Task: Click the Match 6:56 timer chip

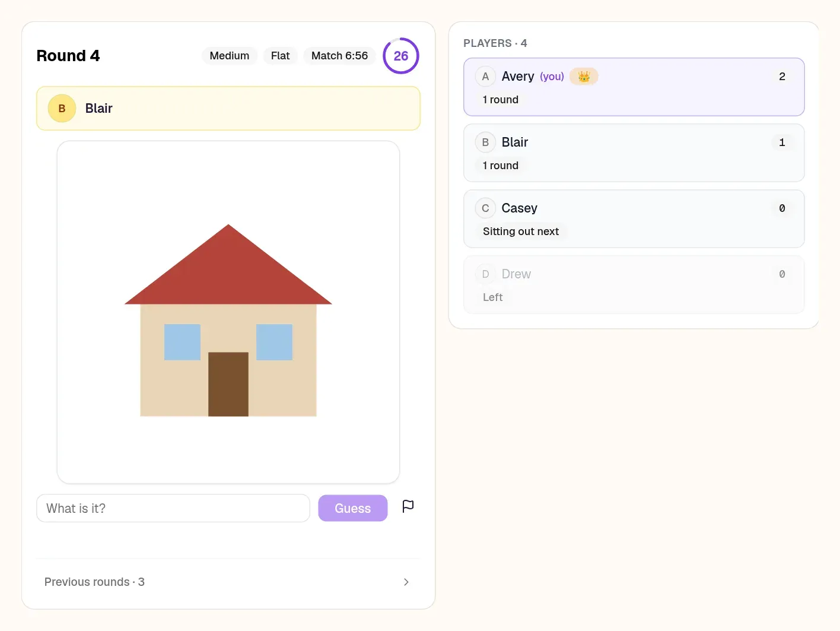Action: [x=339, y=56]
